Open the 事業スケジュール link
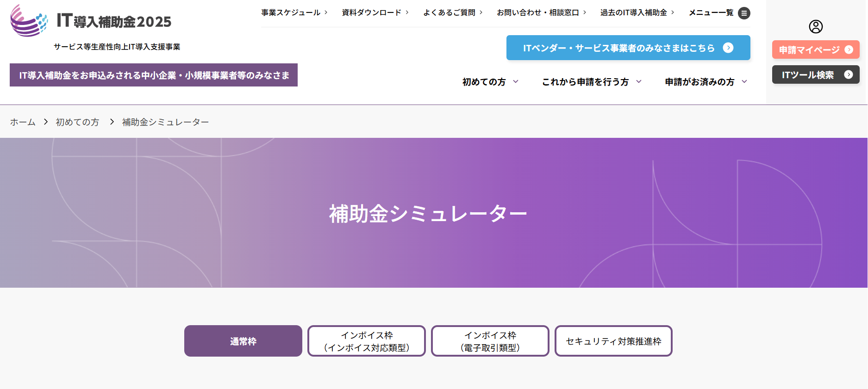Image resolution: width=868 pixels, height=389 pixels. [x=294, y=12]
